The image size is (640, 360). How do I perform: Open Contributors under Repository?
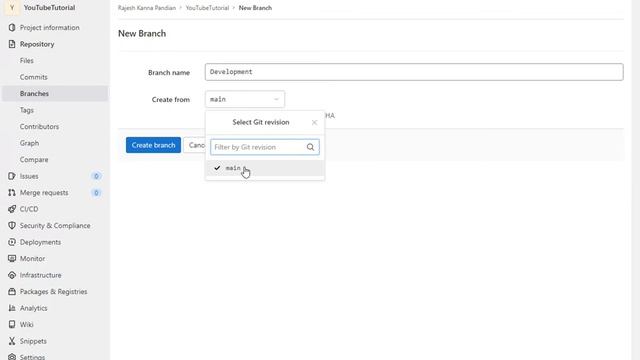tap(39, 127)
